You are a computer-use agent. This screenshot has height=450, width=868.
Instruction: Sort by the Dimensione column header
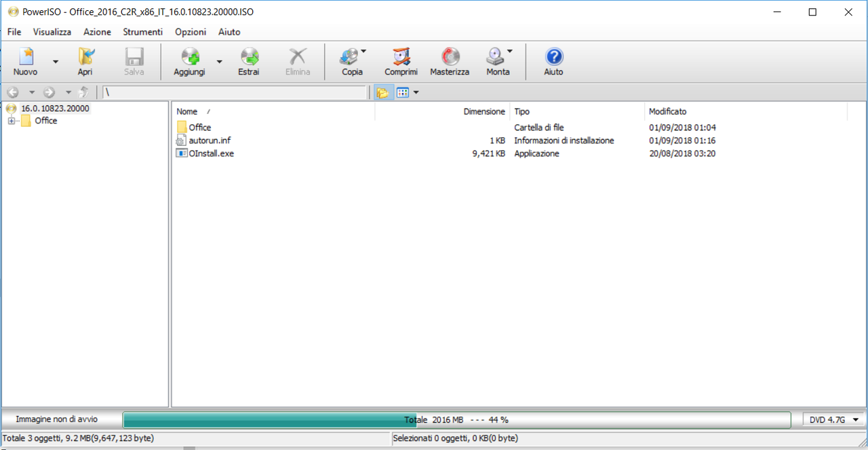pos(484,111)
